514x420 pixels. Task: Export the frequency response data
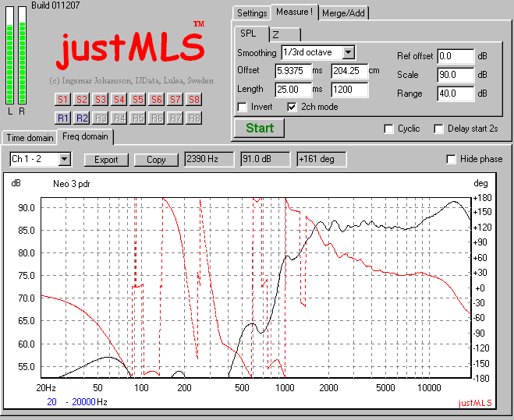[106, 160]
